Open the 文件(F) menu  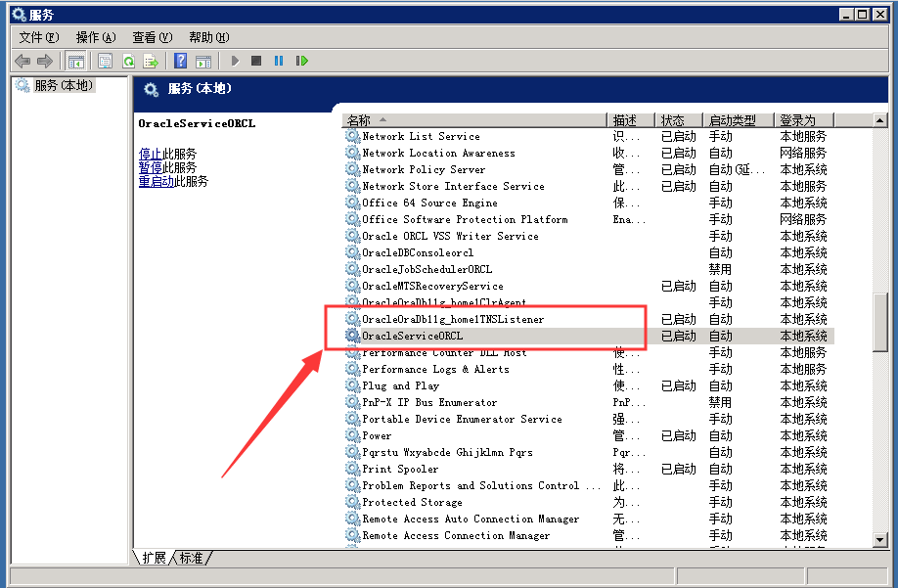pyautogui.click(x=39, y=37)
